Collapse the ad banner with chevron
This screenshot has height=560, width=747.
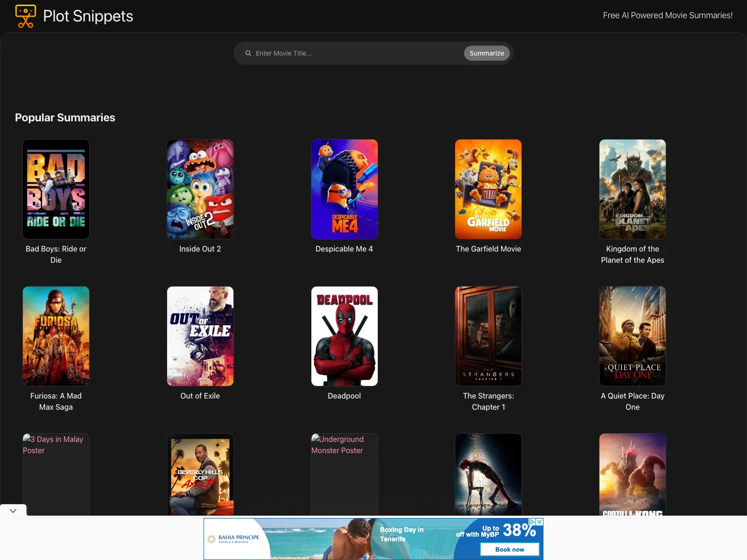coord(13,511)
